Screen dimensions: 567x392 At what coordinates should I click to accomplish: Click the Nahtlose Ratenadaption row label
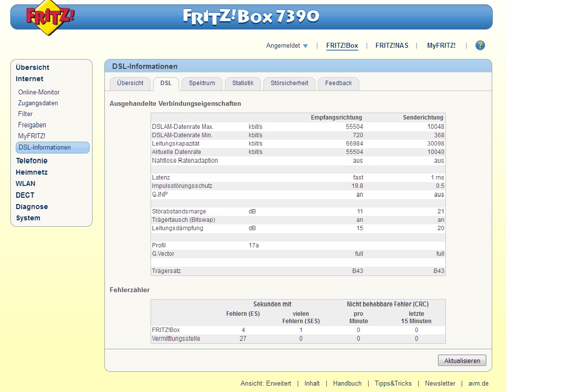(185, 160)
